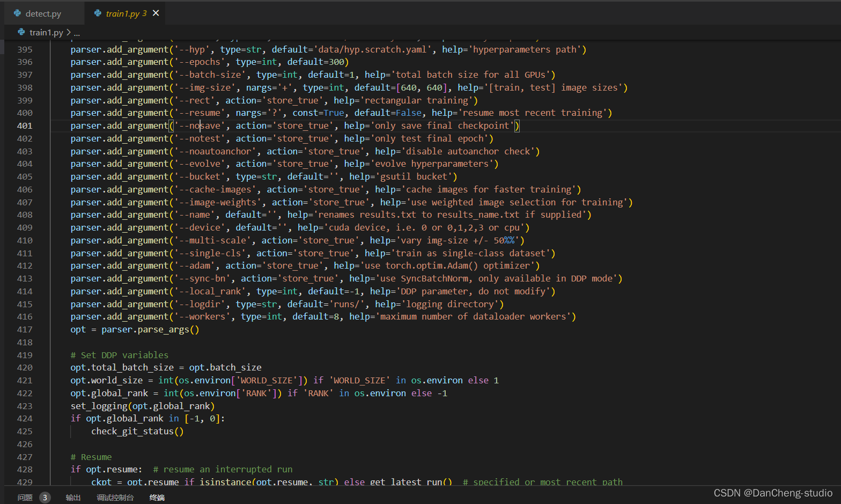Click the Python icon on detect.py tab
This screenshot has height=504, width=841.
[18, 13]
